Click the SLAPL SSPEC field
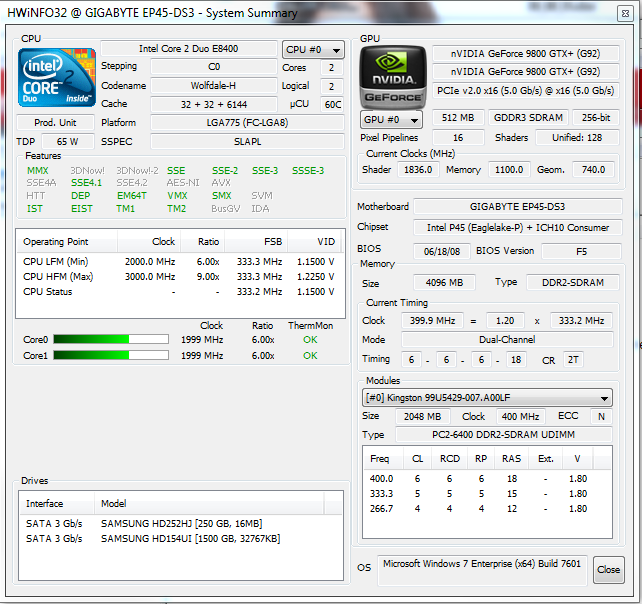 coord(247,142)
